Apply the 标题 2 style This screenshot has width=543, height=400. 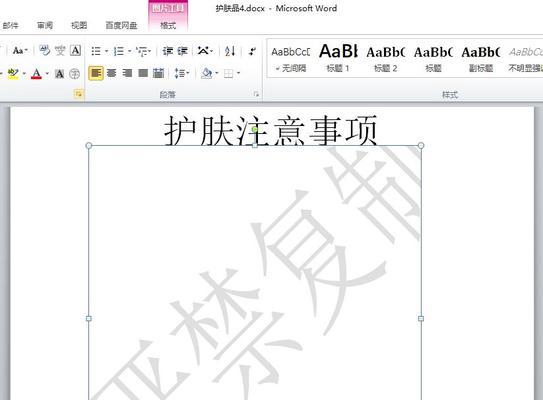[386, 59]
